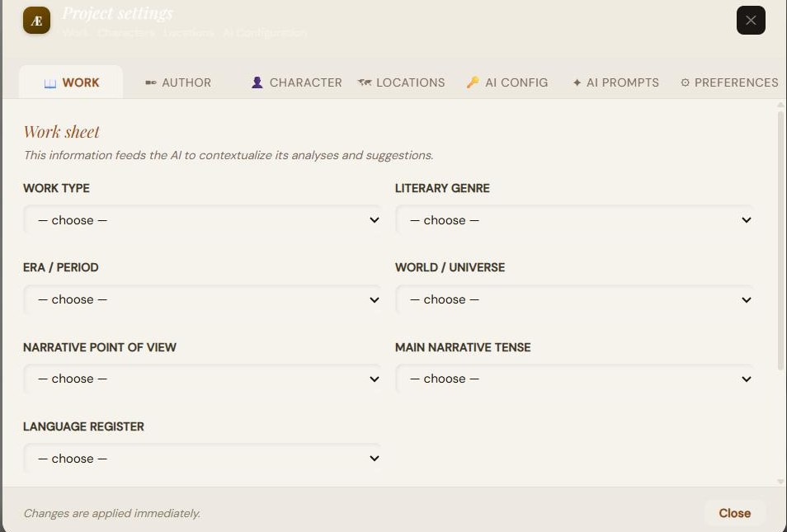The image size is (787, 532).
Task: Open the Main Narrative Tense dropdown
Action: [x=574, y=379]
